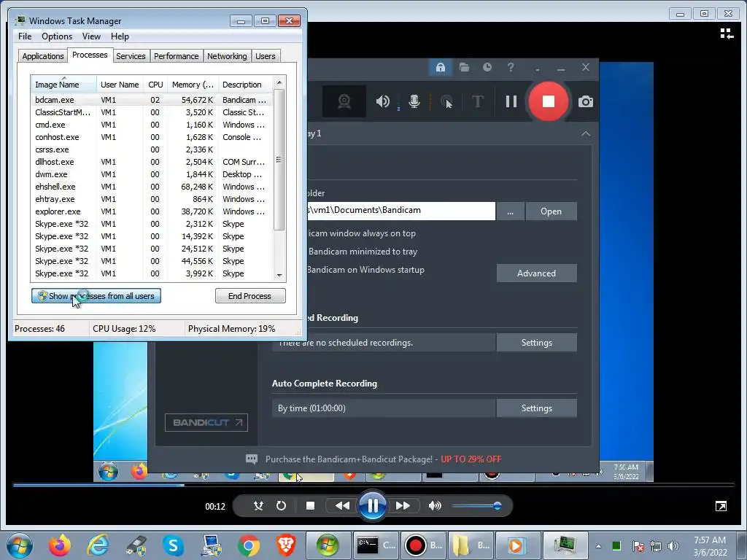Take a screenshot with Bandicam camera icon
The image size is (747, 560).
click(586, 101)
